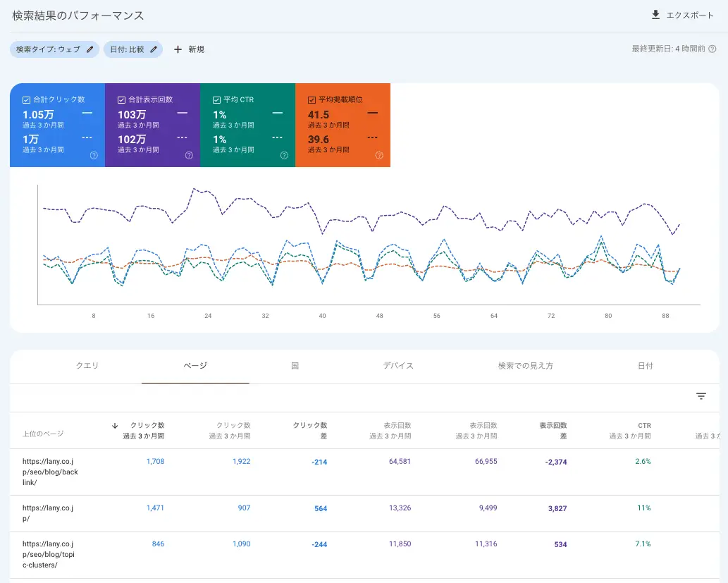Viewport: 728px width, 583px height.
Task: Toggle the 合計クリック数 checkbox
Action: pyautogui.click(x=27, y=100)
